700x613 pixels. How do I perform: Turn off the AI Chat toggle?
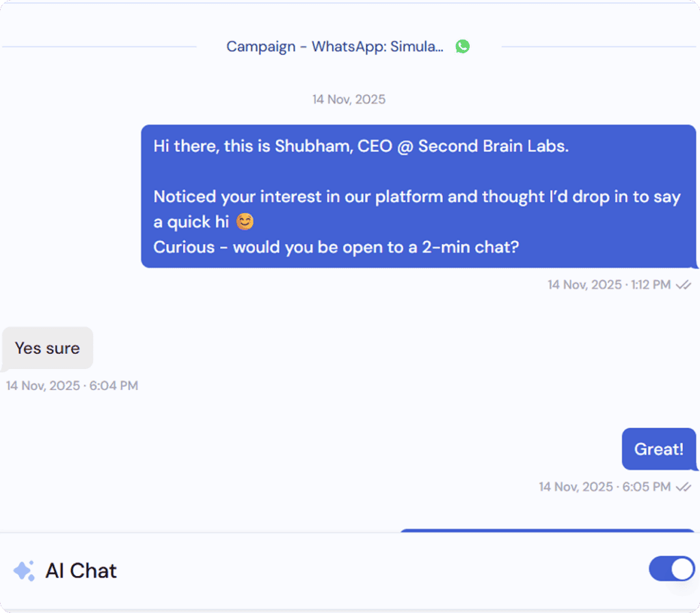[671, 569]
